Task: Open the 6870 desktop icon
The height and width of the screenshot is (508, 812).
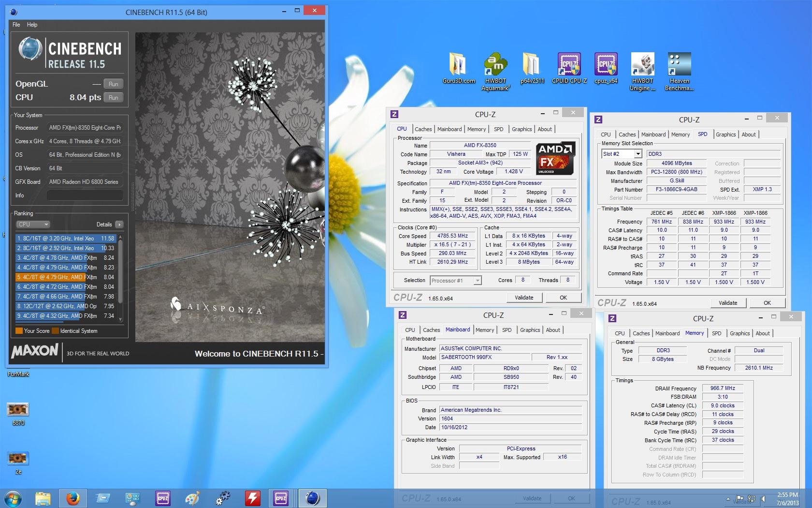Action: click(18, 414)
